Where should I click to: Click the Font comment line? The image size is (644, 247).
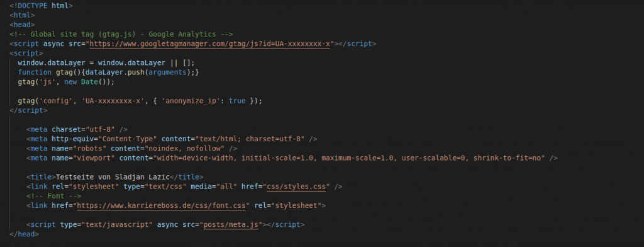[53, 196]
